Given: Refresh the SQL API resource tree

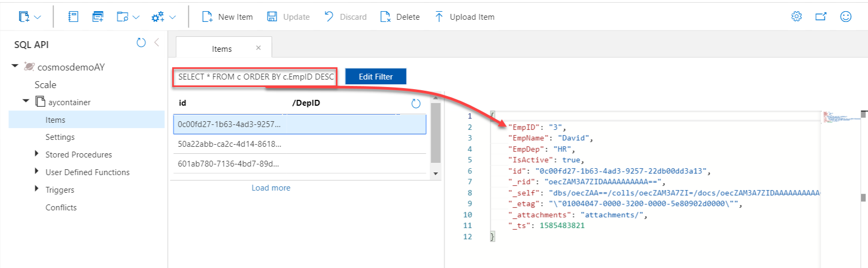Looking at the screenshot, I should (141, 43).
